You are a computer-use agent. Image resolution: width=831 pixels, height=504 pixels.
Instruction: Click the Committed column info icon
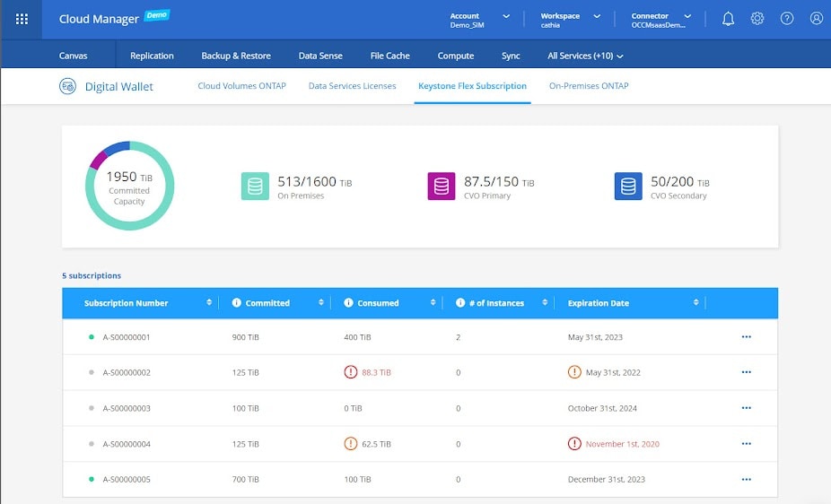tap(238, 303)
